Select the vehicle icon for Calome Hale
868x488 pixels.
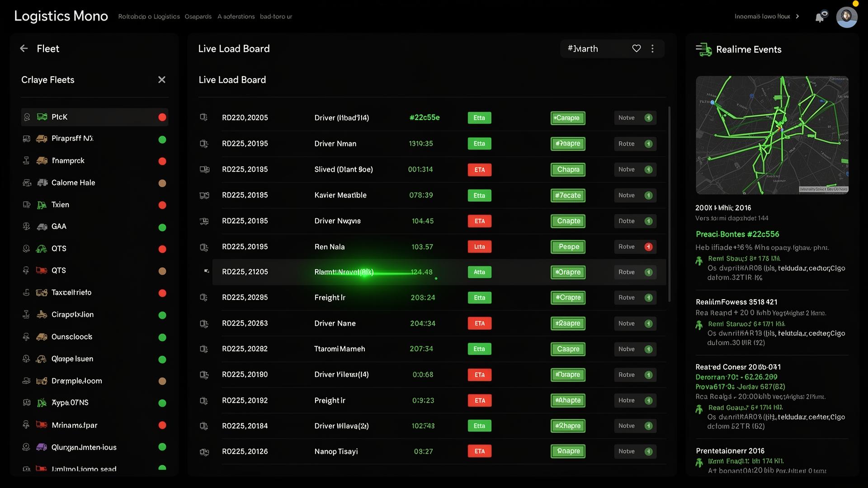(42, 183)
